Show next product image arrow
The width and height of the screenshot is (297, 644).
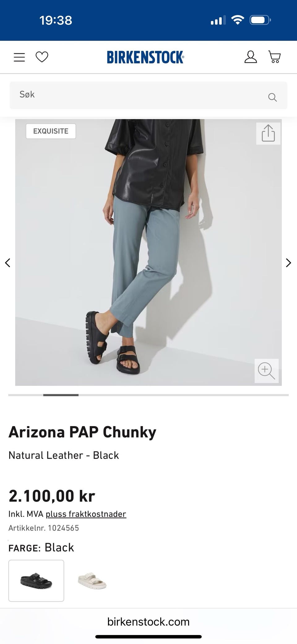(x=288, y=263)
